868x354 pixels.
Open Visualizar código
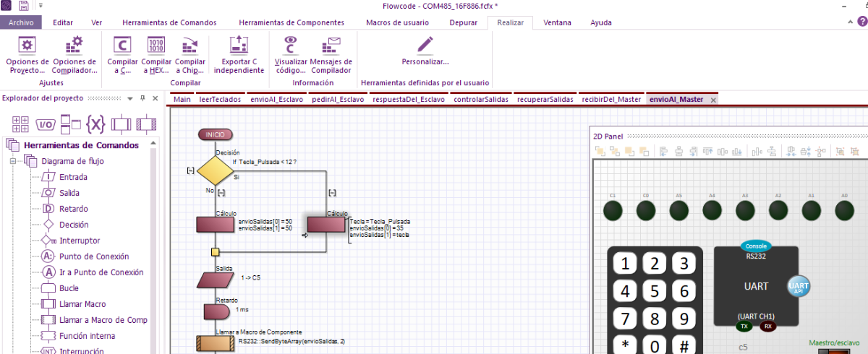point(291,56)
